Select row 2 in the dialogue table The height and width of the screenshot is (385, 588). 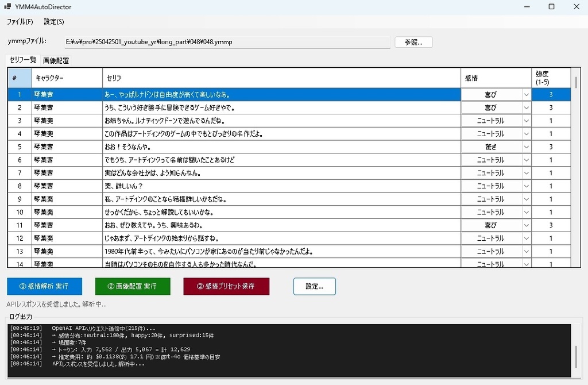pos(230,107)
